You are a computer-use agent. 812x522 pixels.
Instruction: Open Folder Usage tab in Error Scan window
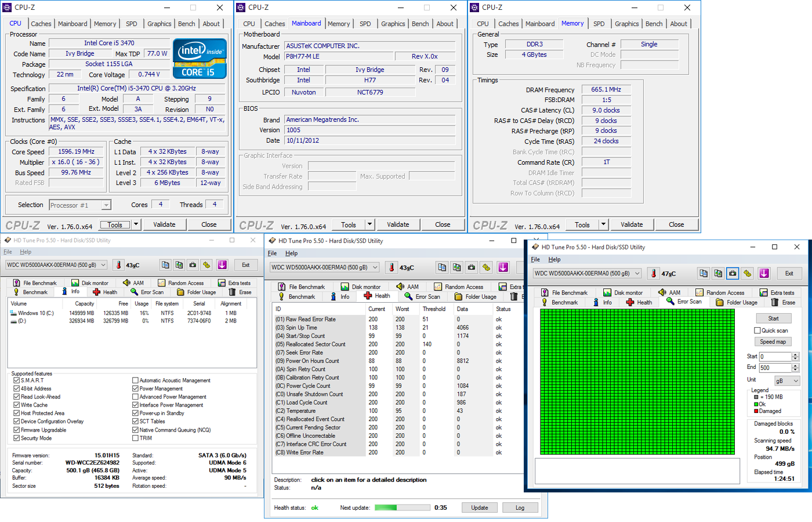[737, 302]
